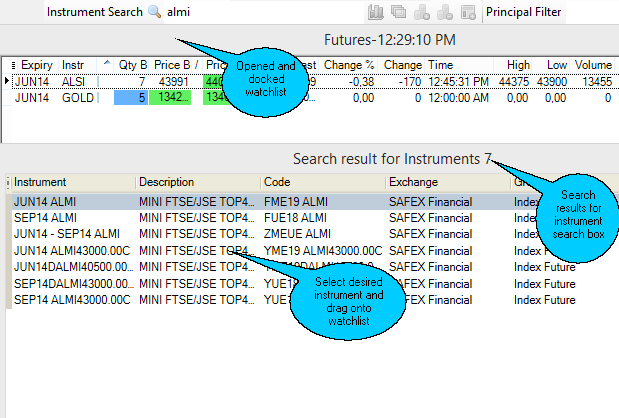Click the Volume column header in watchlist
Viewport: 619px width, 418px height.
[592, 63]
